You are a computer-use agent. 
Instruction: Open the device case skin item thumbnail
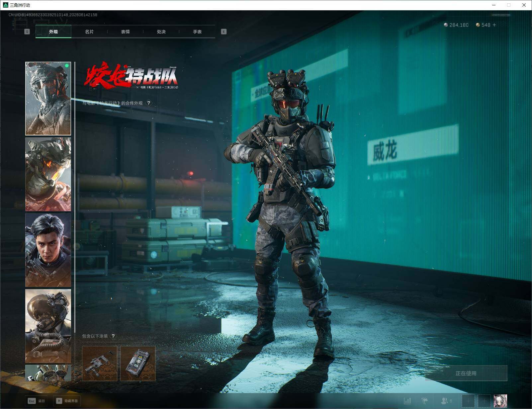tap(138, 364)
